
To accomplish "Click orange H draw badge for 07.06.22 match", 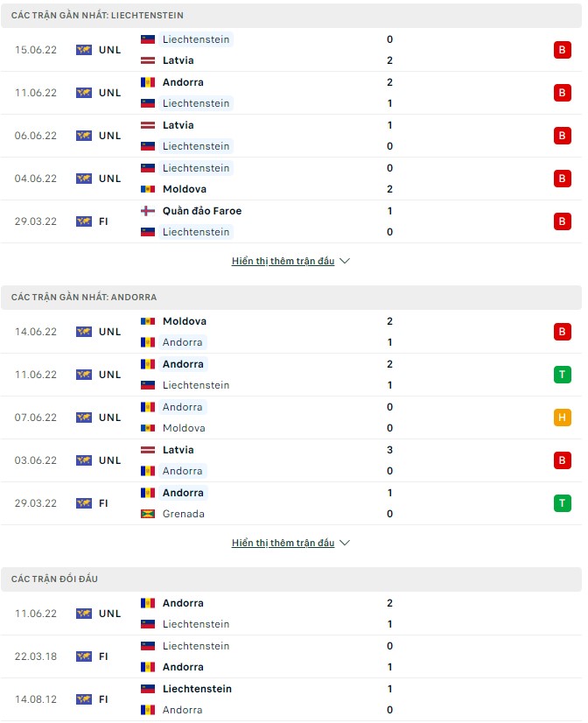I will (561, 418).
